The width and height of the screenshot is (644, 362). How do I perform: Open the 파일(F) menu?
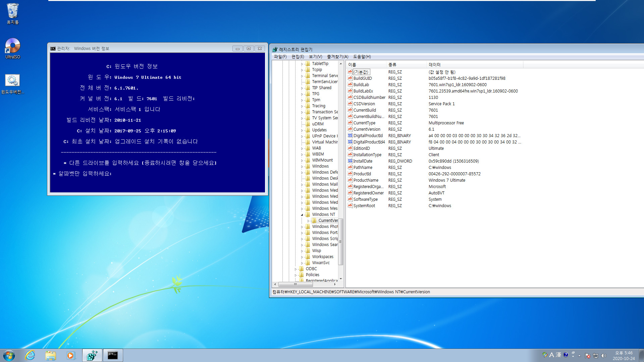click(x=280, y=57)
